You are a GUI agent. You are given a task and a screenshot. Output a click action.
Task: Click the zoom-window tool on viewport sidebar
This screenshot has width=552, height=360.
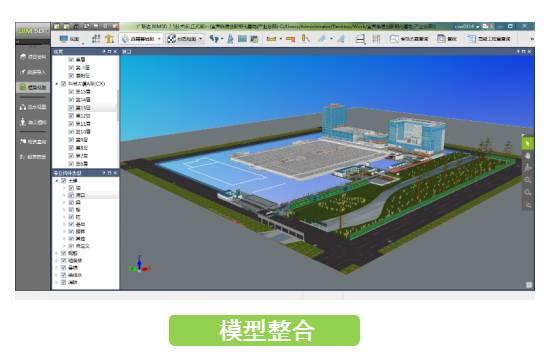point(528,180)
